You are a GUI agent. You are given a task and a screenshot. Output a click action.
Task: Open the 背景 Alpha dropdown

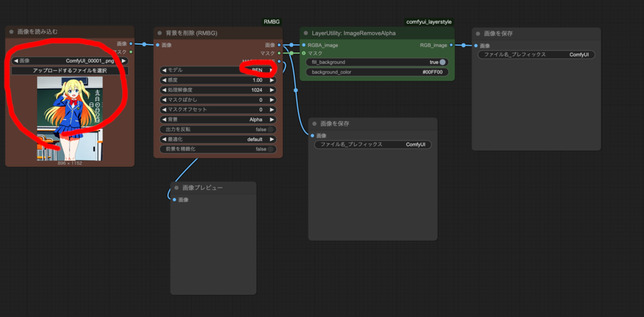coord(218,120)
